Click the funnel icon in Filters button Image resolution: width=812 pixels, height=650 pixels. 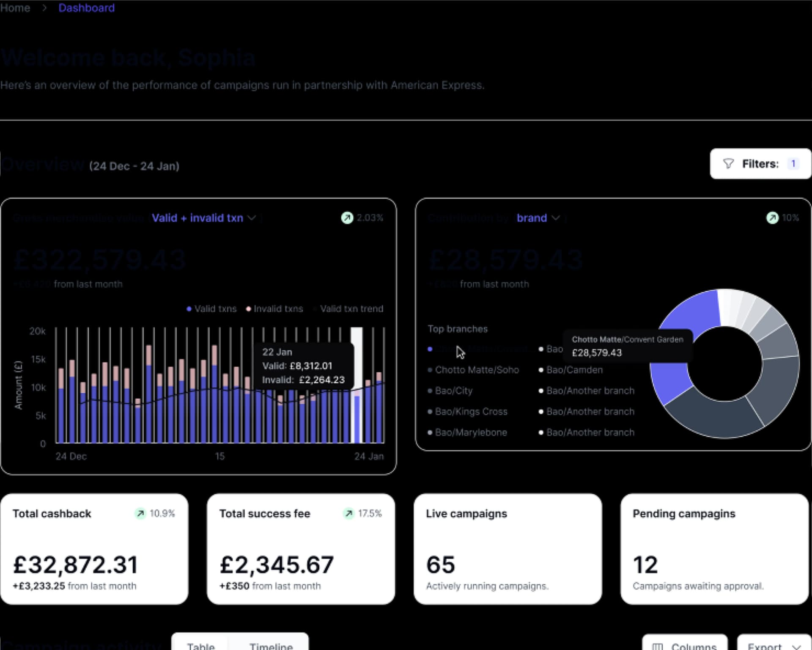(x=728, y=164)
